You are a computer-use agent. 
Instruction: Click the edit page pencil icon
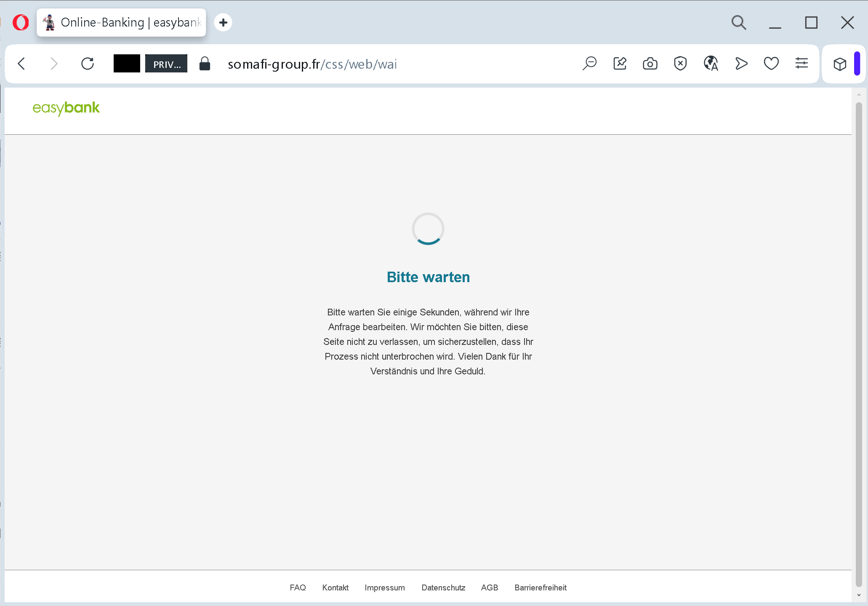[620, 64]
